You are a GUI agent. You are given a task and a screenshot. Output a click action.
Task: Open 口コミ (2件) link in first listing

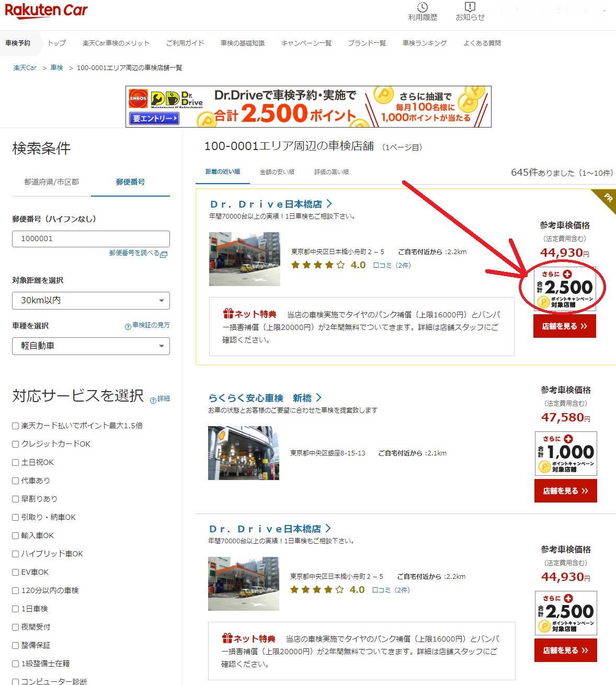[x=392, y=265]
